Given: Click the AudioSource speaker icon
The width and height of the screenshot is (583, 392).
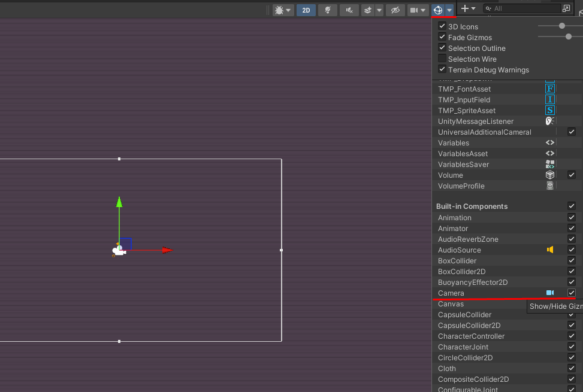Looking at the screenshot, I should tap(550, 250).
